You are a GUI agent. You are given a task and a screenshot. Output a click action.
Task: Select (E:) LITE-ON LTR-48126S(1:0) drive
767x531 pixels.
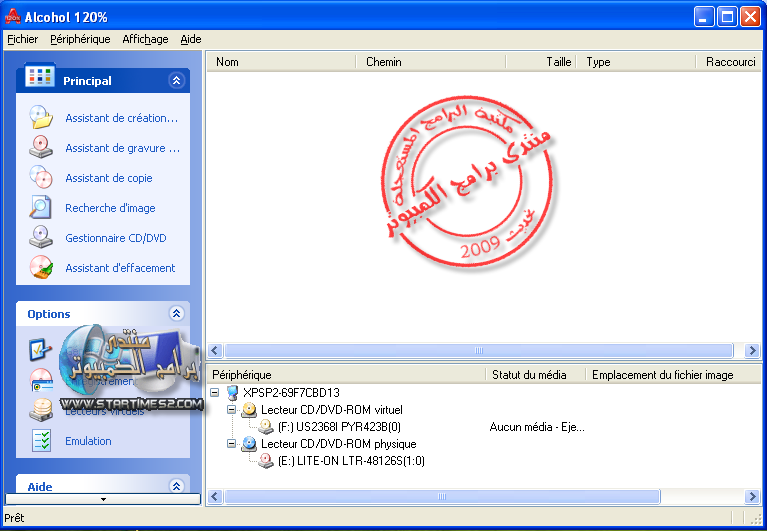pos(351,461)
